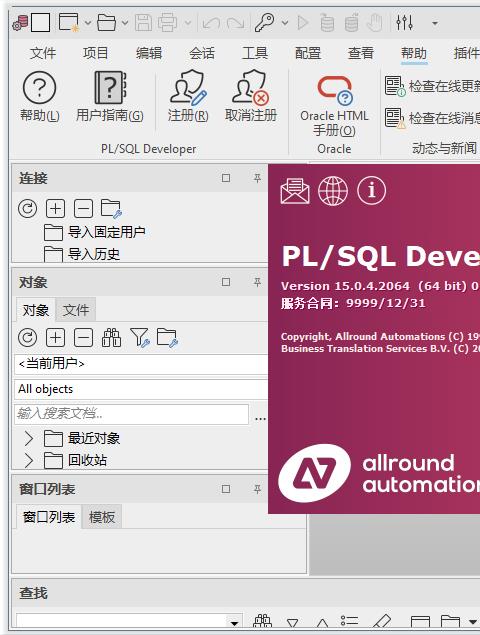Open the Session (会话) menu

(202, 53)
